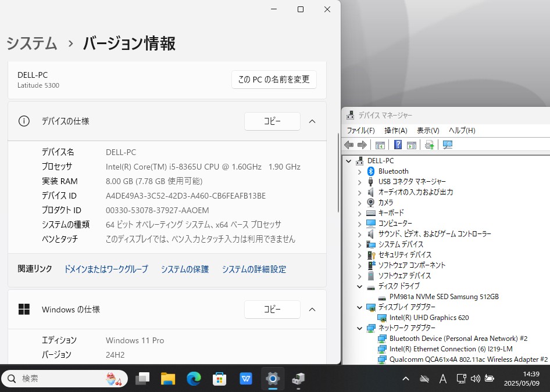Screen dimensions: 550x392
Task: Expand the ソフトウェア デバイス category
Action: click(x=359, y=276)
